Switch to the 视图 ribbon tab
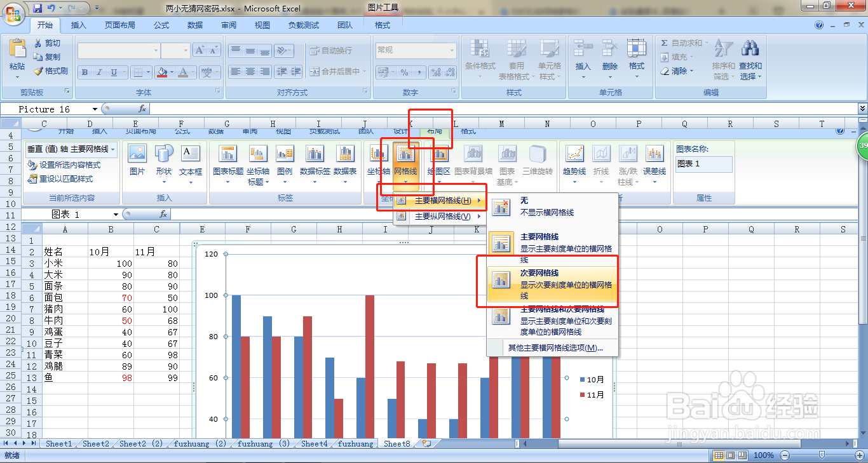Screen dimensions: 868x463 point(262,25)
